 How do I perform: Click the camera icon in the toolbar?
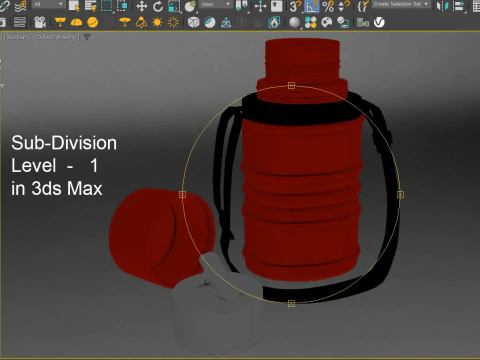(40, 22)
